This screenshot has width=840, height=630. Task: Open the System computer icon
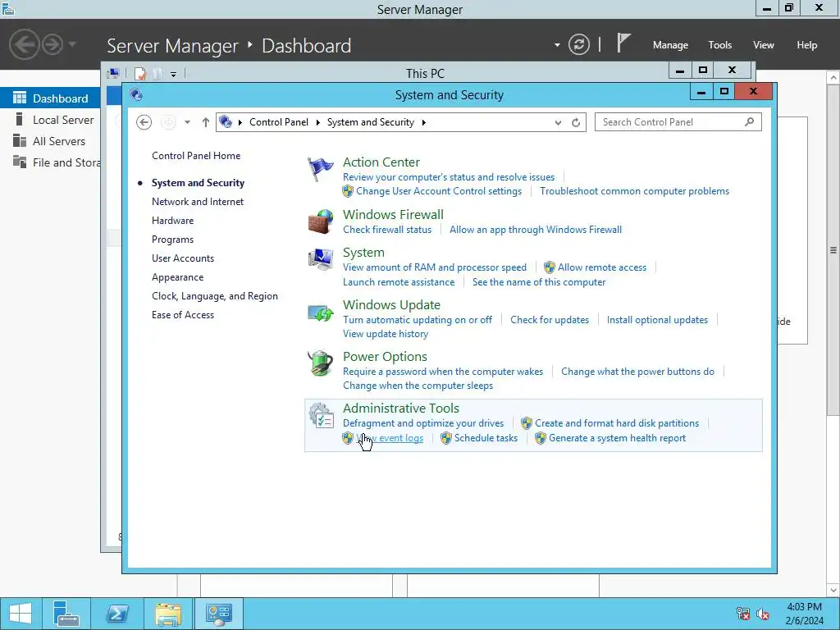pos(321,259)
